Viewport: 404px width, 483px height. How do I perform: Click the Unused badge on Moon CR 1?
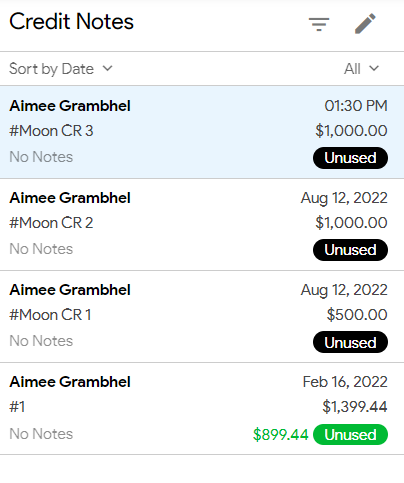point(350,342)
